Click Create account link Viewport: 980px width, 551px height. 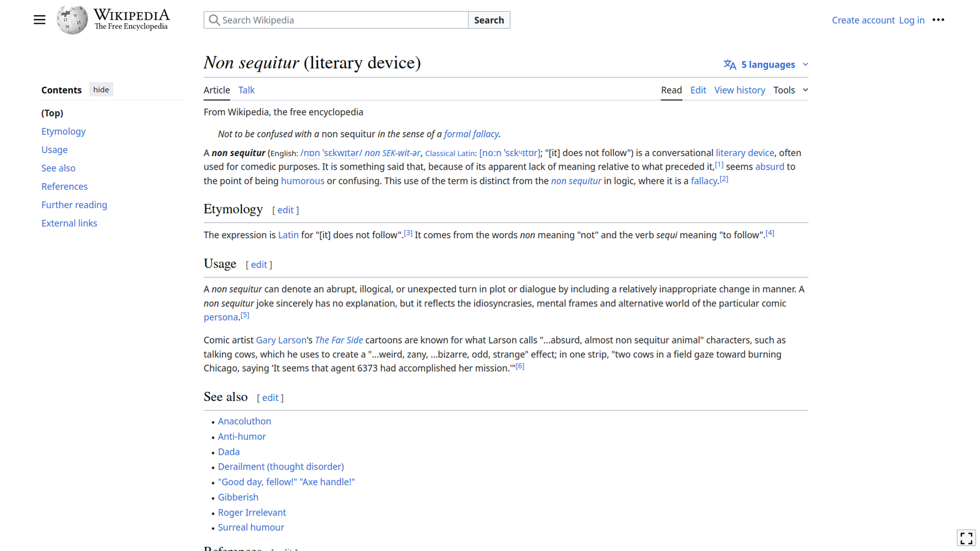click(863, 20)
